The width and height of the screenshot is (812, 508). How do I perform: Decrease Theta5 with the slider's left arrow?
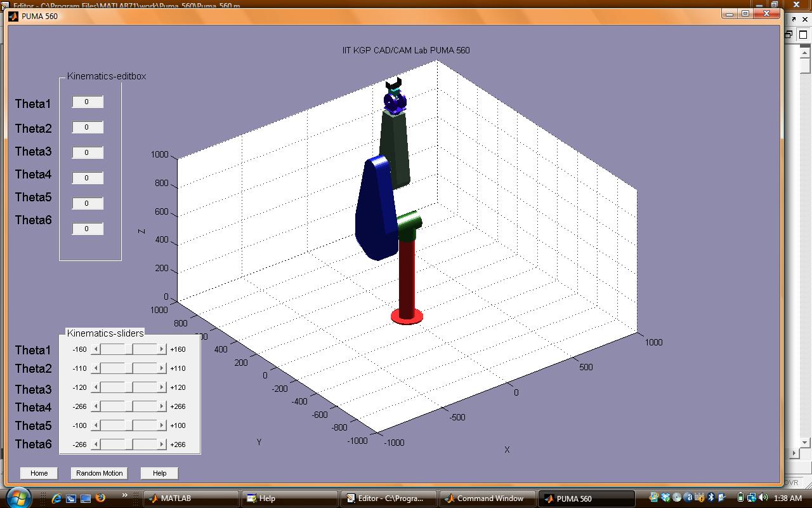pyautogui.click(x=96, y=425)
